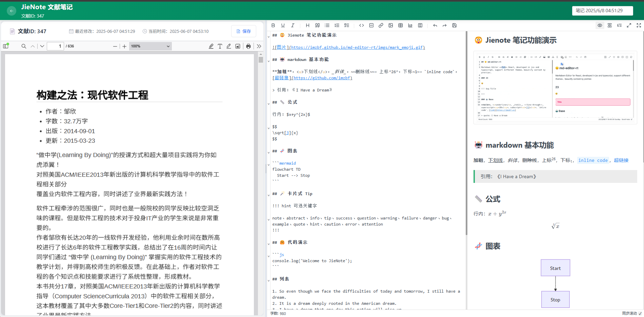Edit the note title field '笔记 2025/6/8 04:51:29'
Viewport: 644px width, 317px height.
(x=602, y=11)
